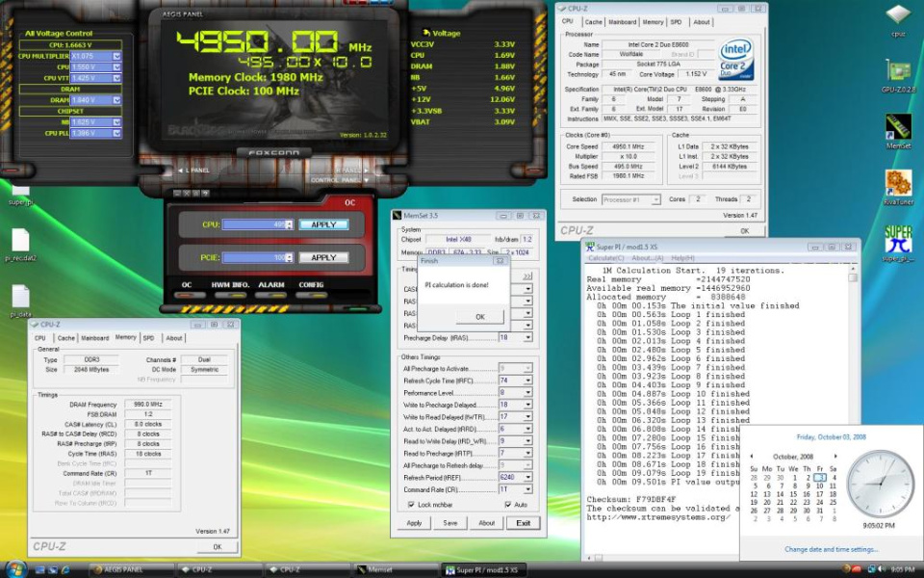The width and height of the screenshot is (924, 578).
Task: Click the Aegis Panel minimize icon
Action: point(177,193)
